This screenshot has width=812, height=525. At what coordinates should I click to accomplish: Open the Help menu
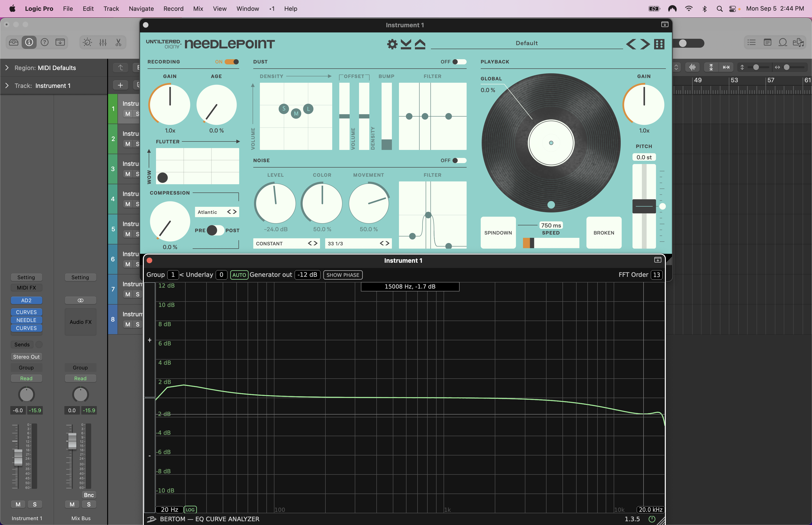[x=291, y=9]
